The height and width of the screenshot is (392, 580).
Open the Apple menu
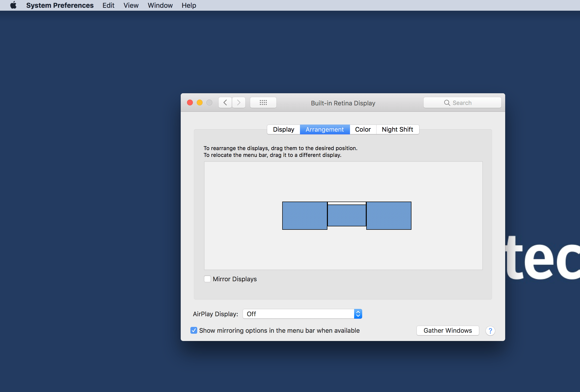coord(13,5)
